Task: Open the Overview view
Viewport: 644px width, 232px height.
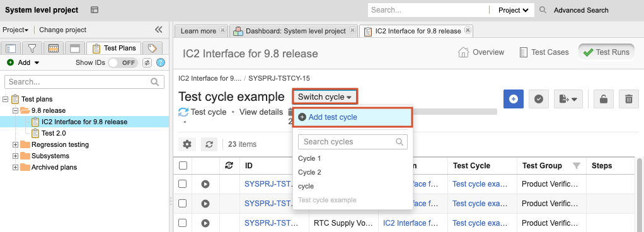Action: click(481, 52)
